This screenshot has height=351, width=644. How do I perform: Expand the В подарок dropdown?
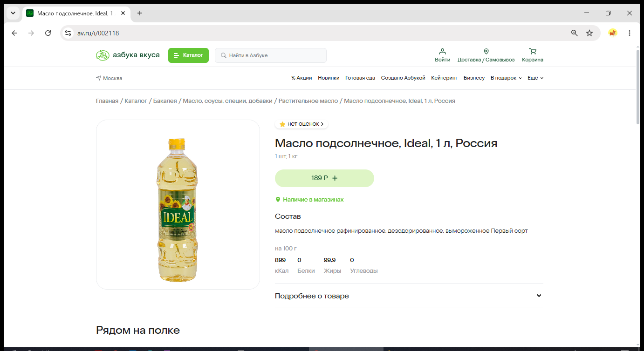point(506,78)
